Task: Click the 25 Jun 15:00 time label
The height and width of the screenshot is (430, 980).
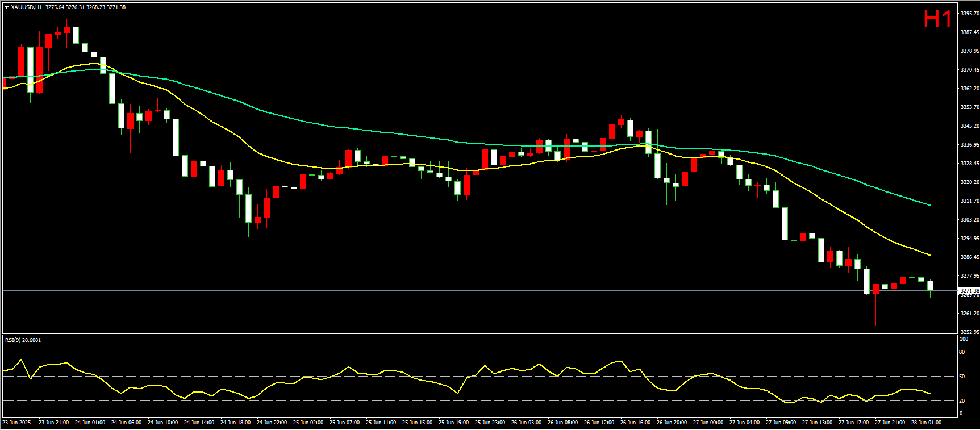Action: [x=418, y=422]
